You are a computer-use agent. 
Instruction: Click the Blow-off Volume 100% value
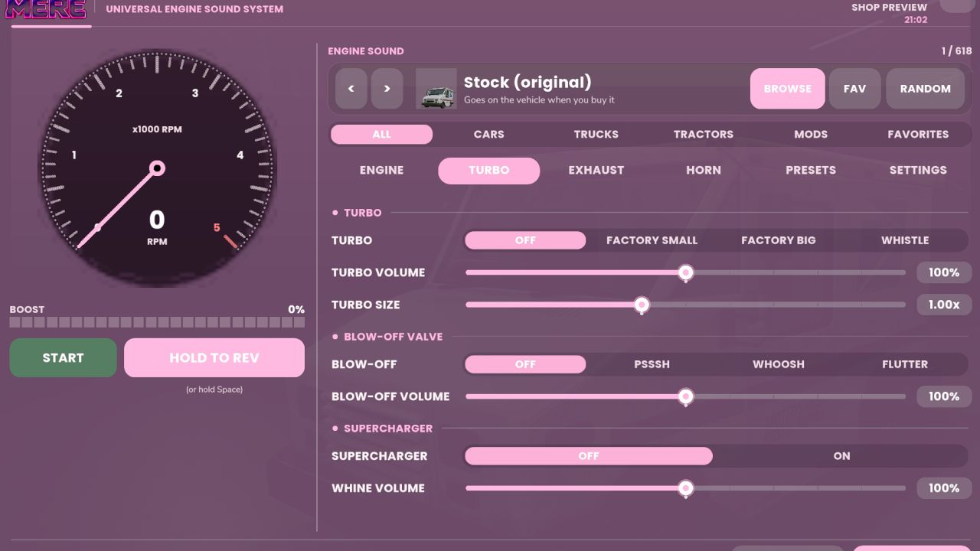pyautogui.click(x=944, y=396)
